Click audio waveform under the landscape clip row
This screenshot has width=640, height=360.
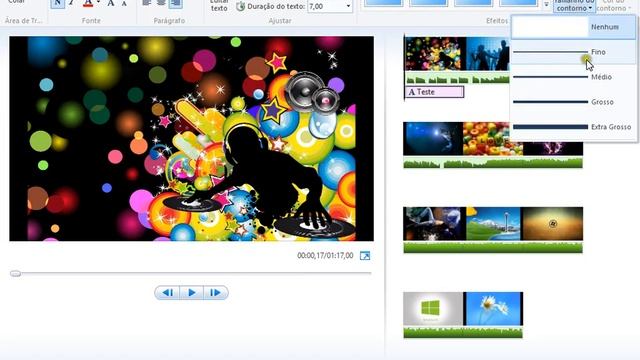[493, 247]
